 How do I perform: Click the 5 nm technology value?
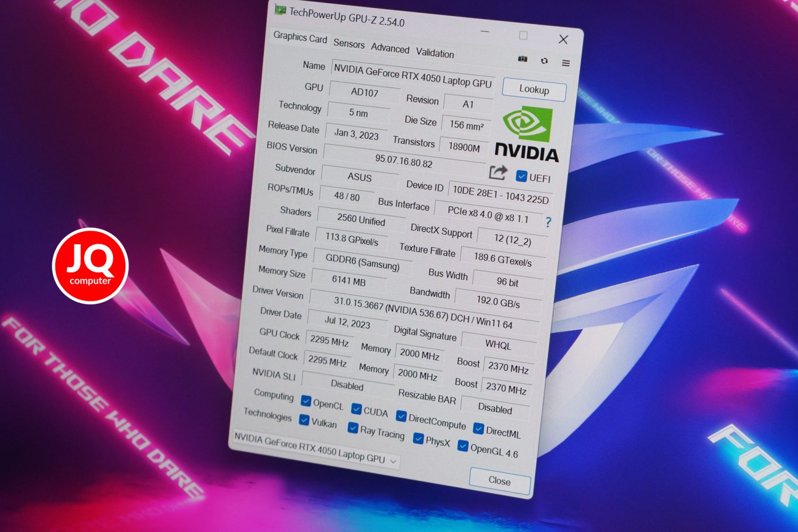point(359,113)
